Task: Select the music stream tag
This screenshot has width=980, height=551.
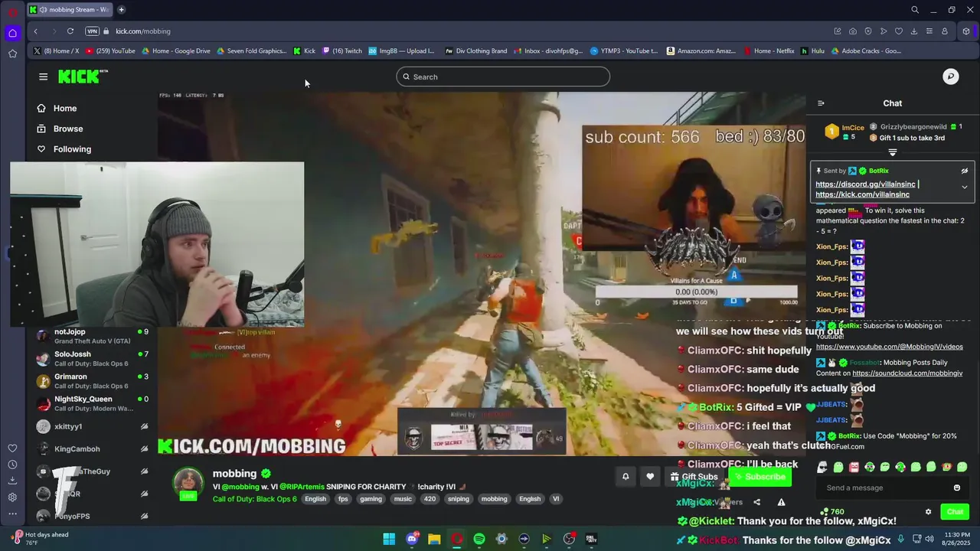Action: click(403, 499)
